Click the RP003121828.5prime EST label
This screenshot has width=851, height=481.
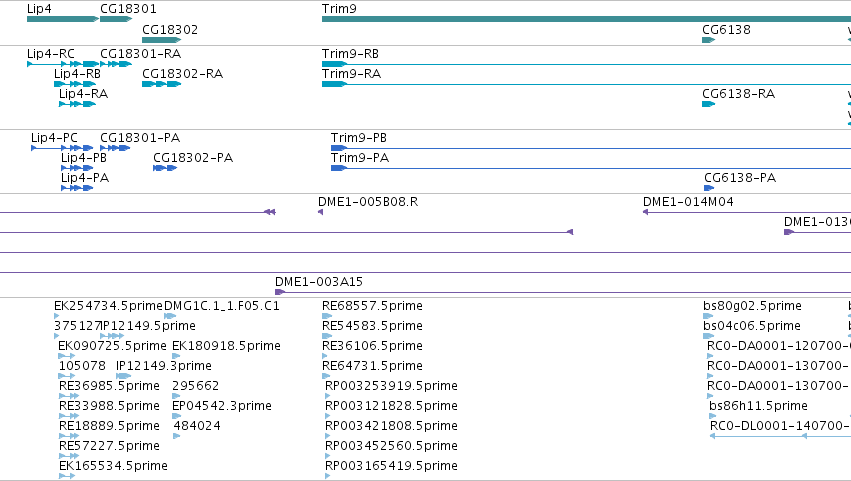coord(391,407)
